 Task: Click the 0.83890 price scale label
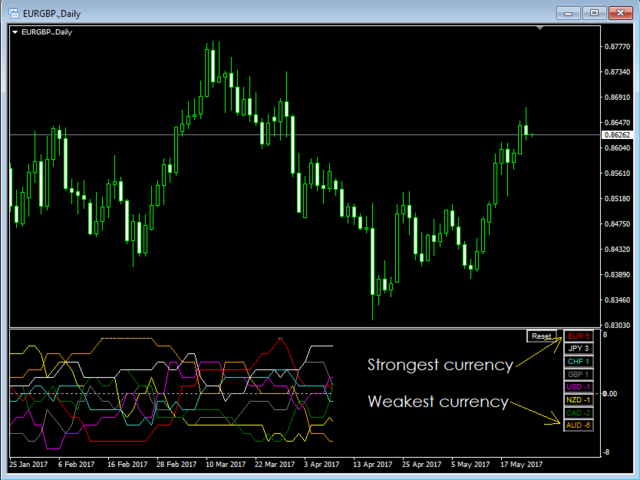pyautogui.click(x=617, y=274)
